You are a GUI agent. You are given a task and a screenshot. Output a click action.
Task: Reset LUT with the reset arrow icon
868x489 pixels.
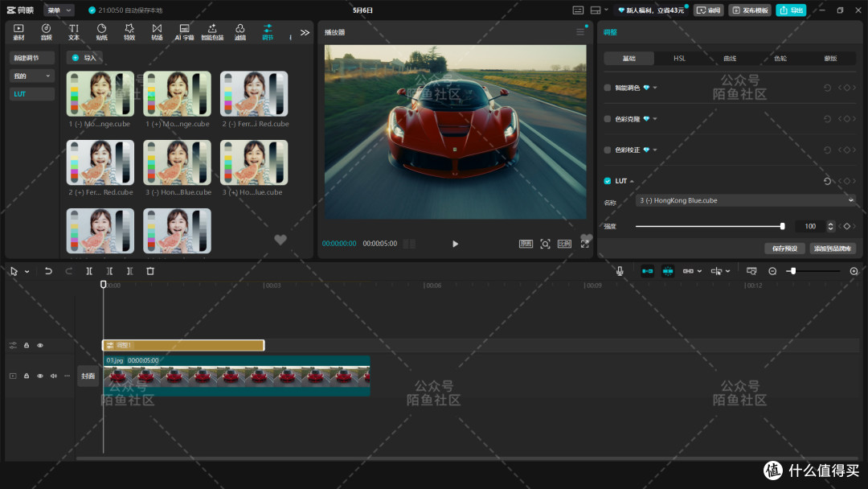point(827,181)
